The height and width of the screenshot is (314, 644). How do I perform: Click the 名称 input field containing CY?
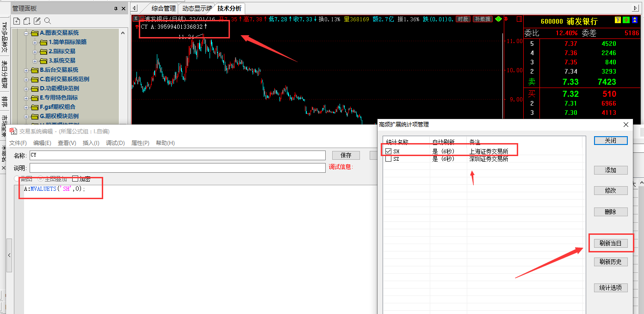tap(177, 155)
